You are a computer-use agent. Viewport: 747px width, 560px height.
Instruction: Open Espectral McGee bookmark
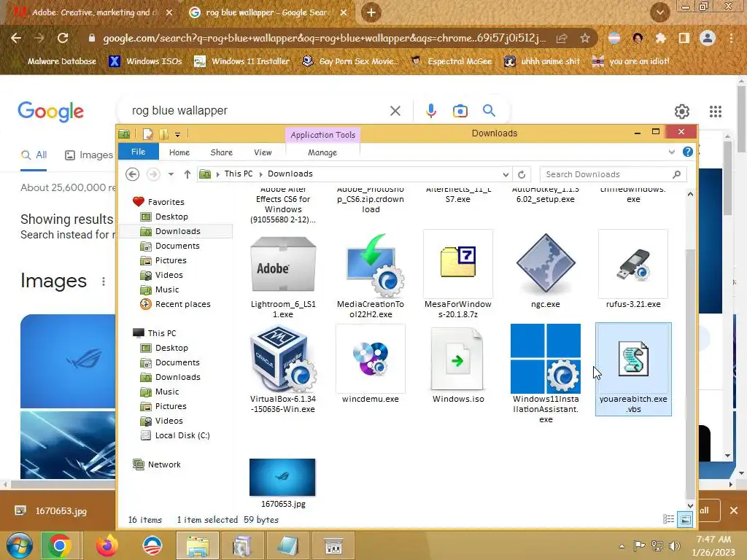point(451,61)
